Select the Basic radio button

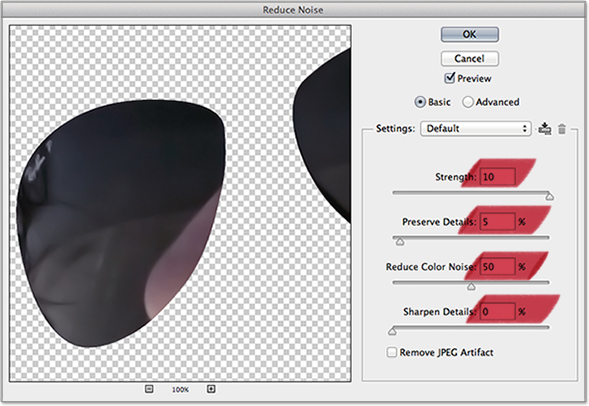coord(420,102)
